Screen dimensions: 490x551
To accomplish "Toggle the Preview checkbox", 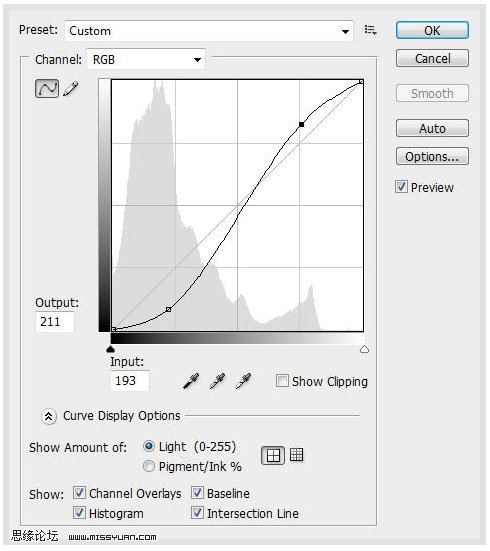I will 401,187.
